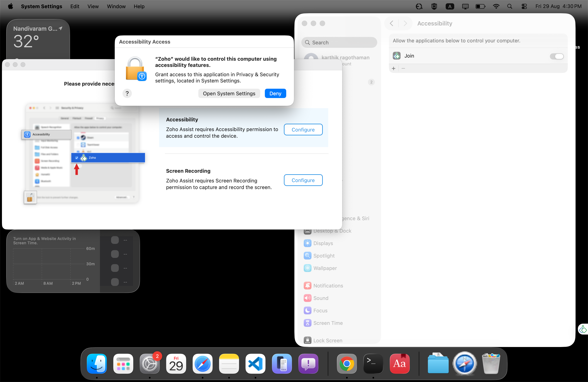This screenshot has width=588, height=382.
Task: Open Wallpaper settings in the sidebar
Action: coord(325,268)
